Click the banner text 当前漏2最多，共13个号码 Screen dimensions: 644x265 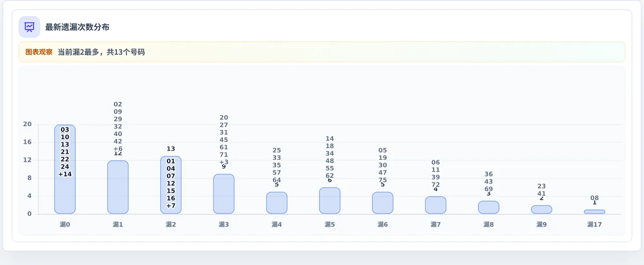pyautogui.click(x=101, y=52)
